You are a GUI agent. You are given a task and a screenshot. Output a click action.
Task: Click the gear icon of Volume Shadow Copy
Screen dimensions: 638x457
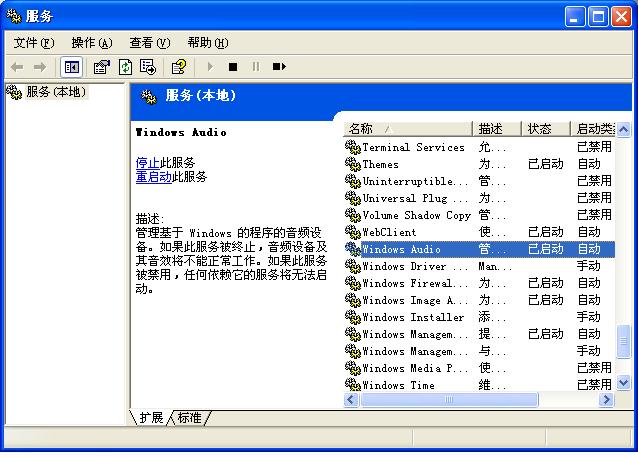pyautogui.click(x=353, y=215)
